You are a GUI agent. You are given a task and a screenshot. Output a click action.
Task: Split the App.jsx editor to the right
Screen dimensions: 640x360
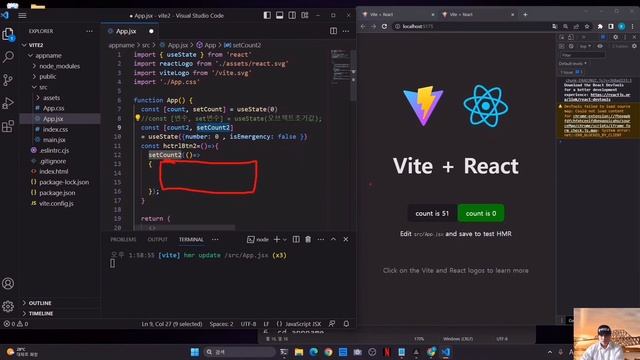[x=333, y=31]
